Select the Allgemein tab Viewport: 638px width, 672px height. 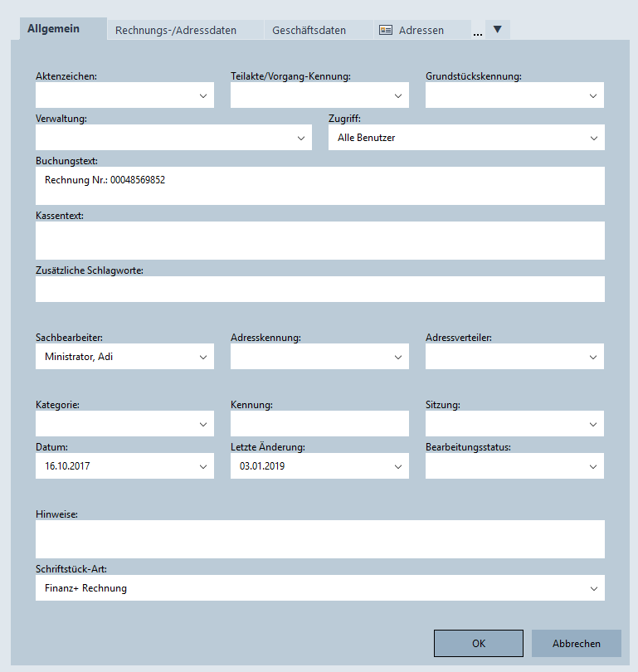[x=54, y=28]
